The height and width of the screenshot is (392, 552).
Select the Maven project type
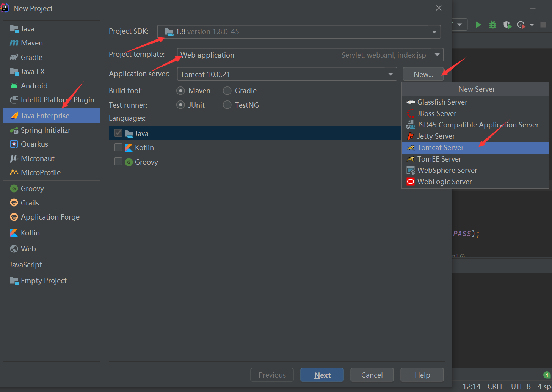pos(52,43)
